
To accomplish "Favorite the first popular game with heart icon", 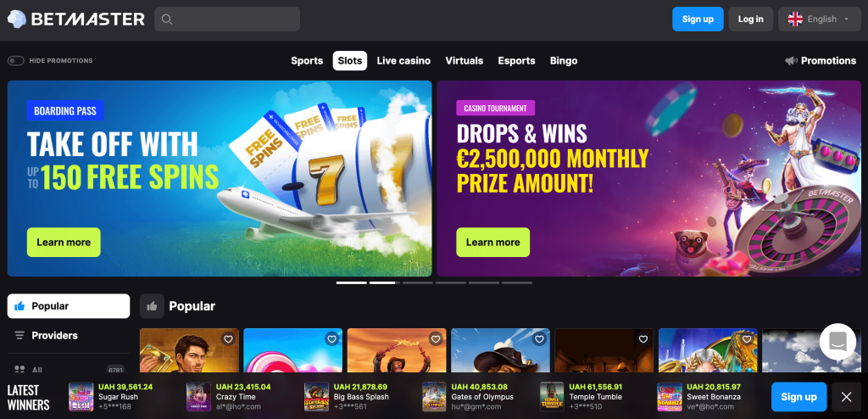I will [228, 338].
